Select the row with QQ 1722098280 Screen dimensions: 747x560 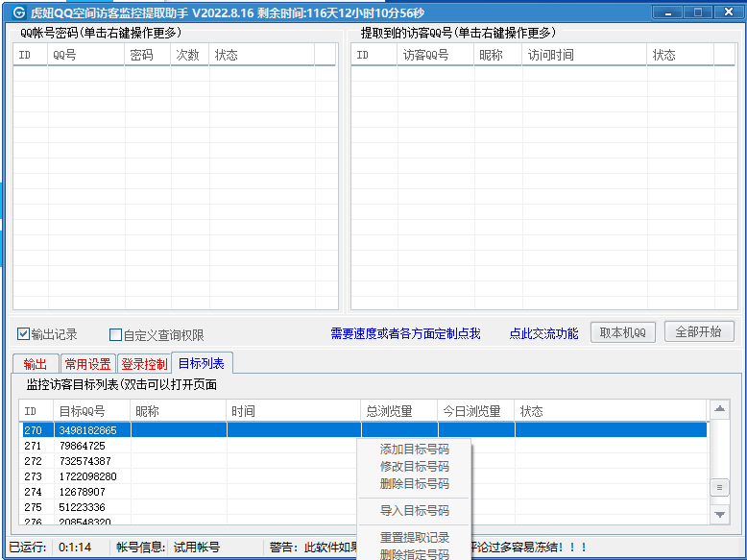point(365,476)
